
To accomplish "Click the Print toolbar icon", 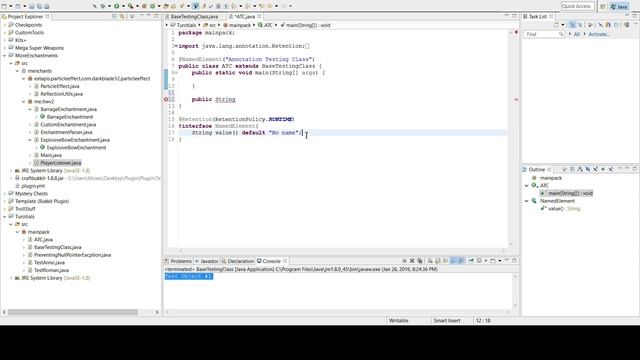I will point(47,6).
